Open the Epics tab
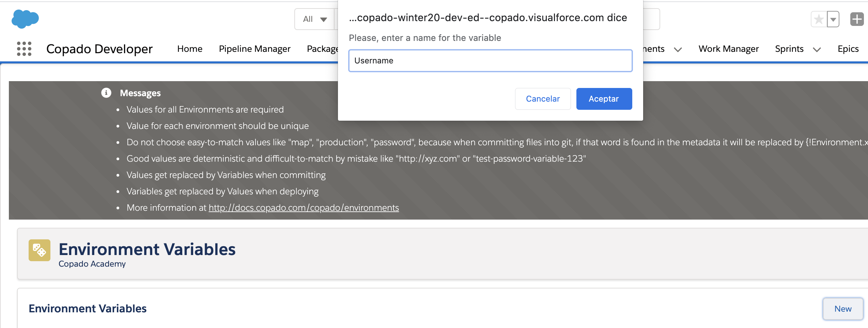The height and width of the screenshot is (328, 868). click(848, 49)
